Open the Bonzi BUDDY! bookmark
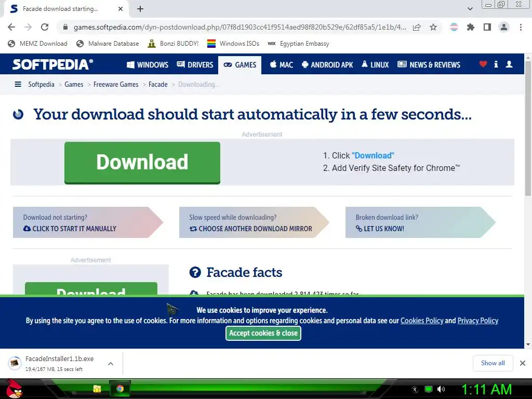The image size is (532, 399). 173,44
